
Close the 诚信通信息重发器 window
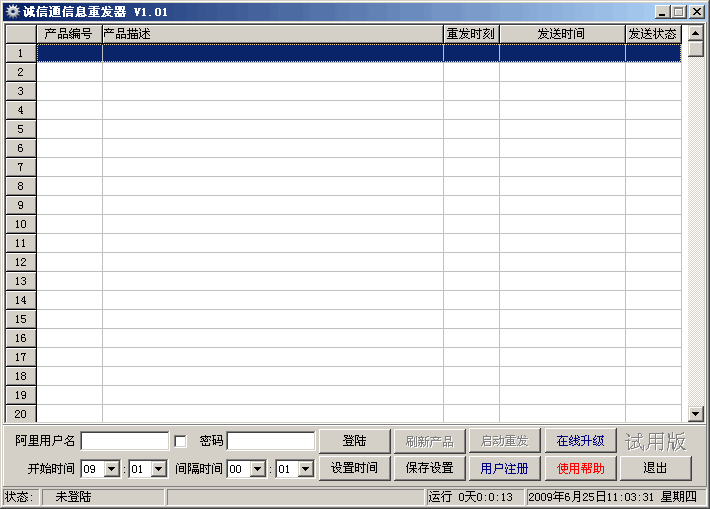tap(697, 12)
